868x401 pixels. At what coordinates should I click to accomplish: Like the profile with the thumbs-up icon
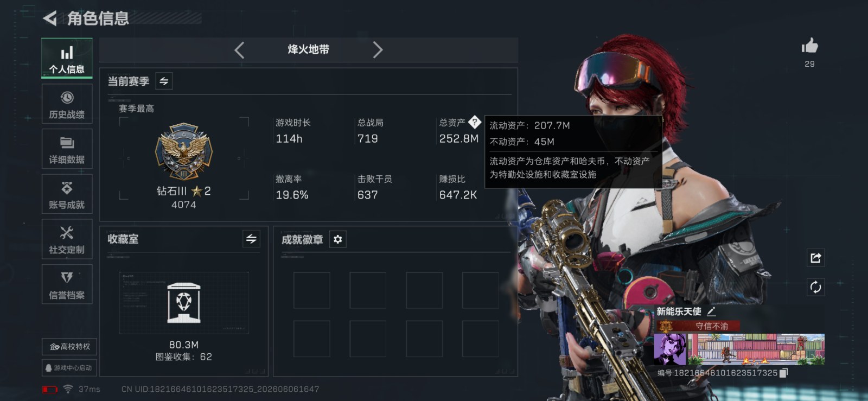[x=809, y=46]
